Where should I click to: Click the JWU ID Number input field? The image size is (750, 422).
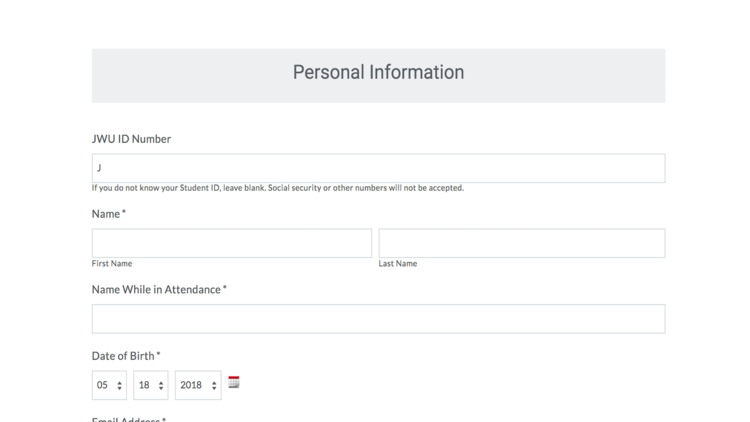tap(378, 168)
